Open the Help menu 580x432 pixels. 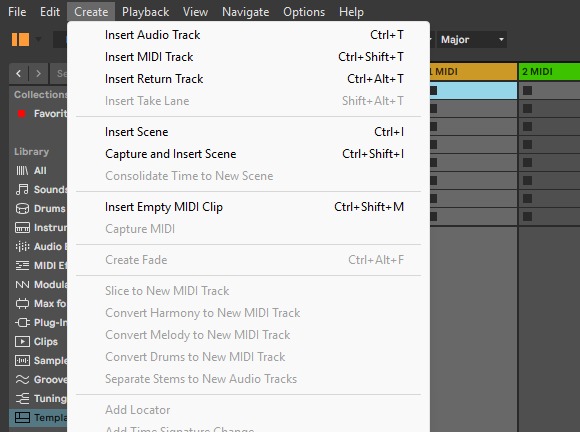point(351,12)
